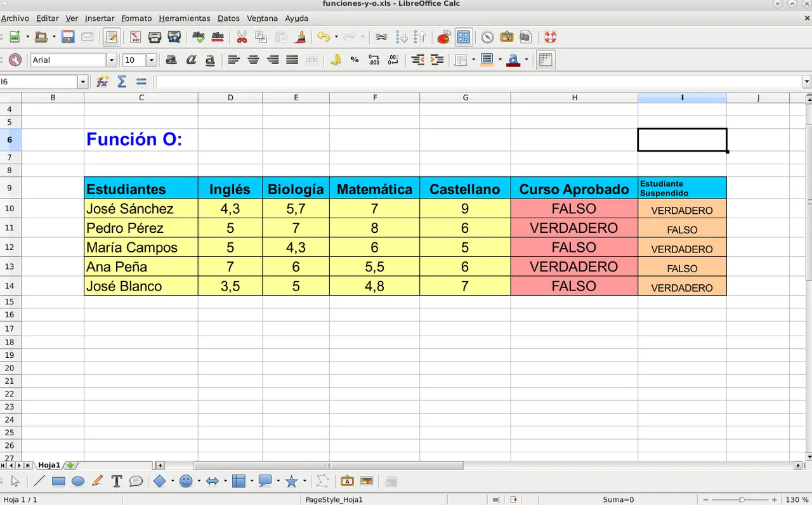Open the Navigator compass icon
The image size is (812, 505).
tap(487, 37)
